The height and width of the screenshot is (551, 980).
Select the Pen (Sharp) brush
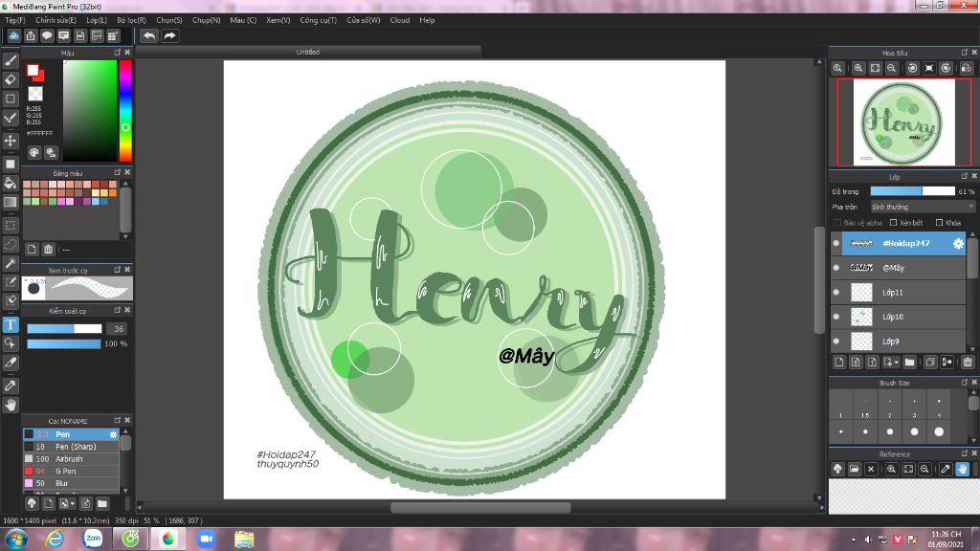click(71, 447)
